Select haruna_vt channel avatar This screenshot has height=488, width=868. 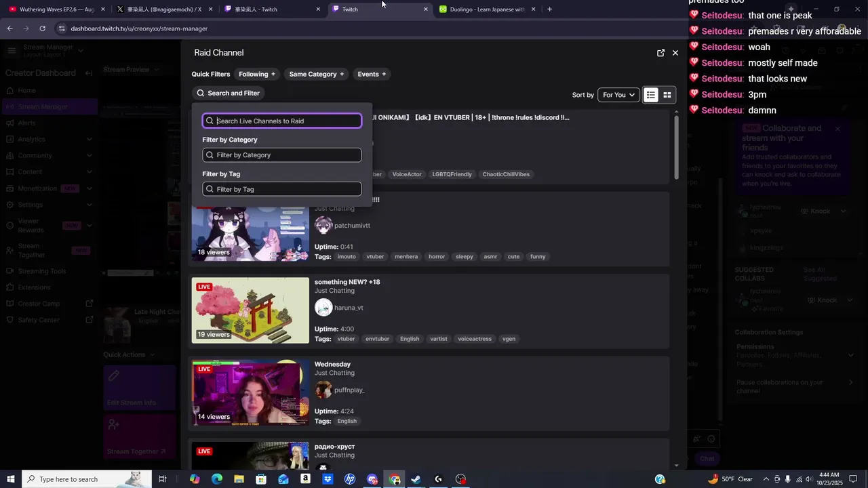coord(323,307)
